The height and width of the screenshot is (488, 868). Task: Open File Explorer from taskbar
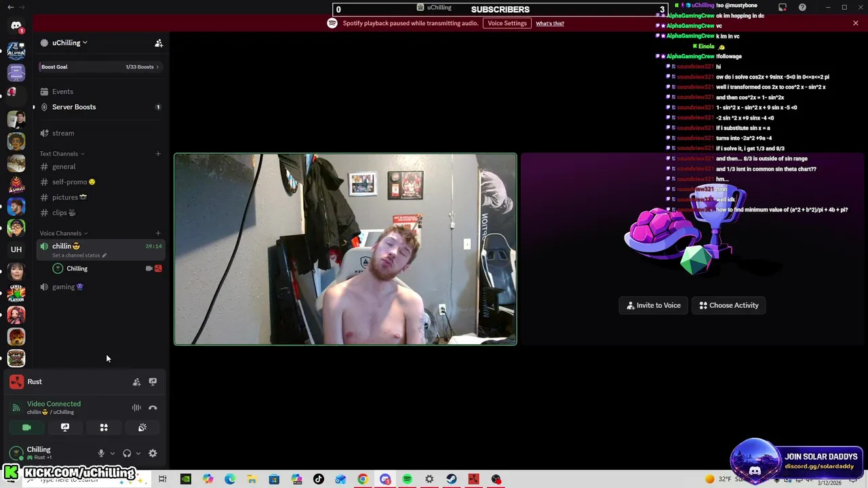click(x=252, y=479)
